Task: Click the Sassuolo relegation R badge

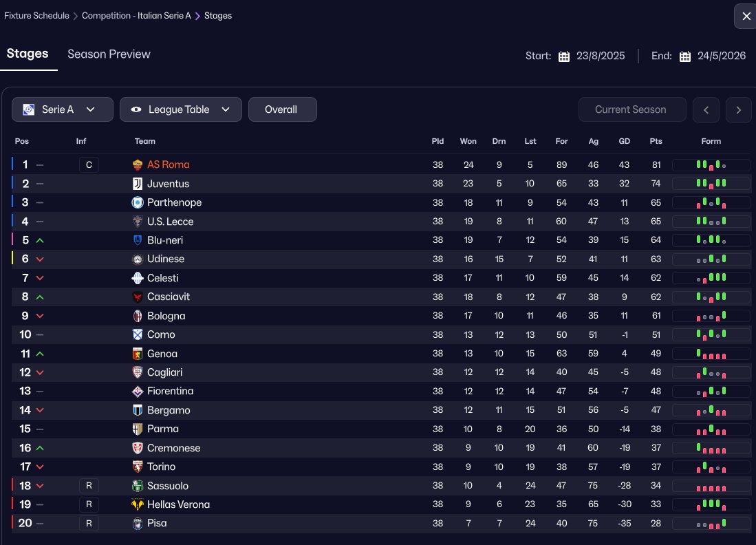Action: 89,486
